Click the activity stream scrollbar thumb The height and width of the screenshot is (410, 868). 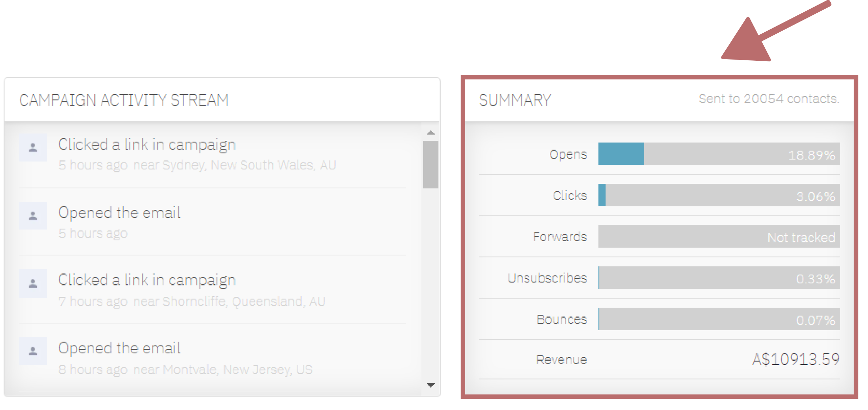point(430,164)
